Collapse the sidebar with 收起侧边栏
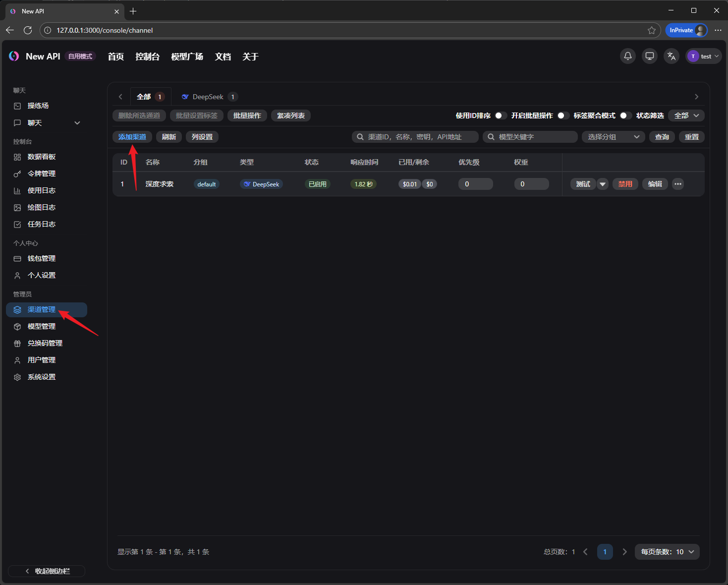 (x=47, y=571)
